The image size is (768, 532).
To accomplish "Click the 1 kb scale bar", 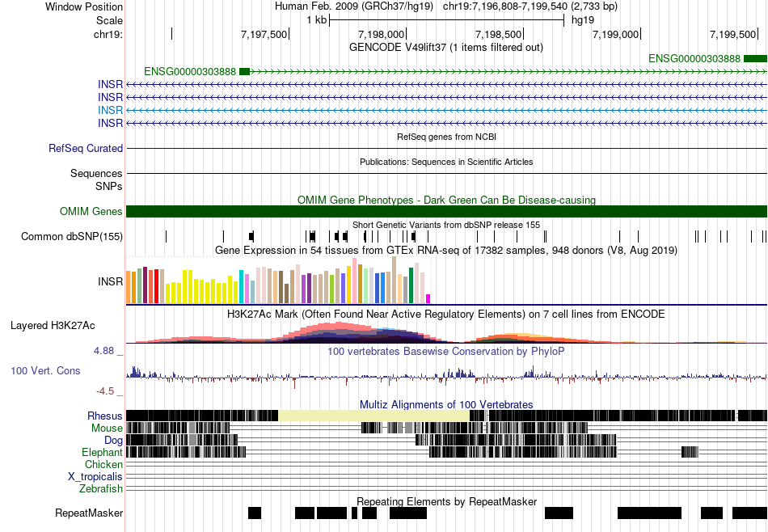I will tap(447, 20).
